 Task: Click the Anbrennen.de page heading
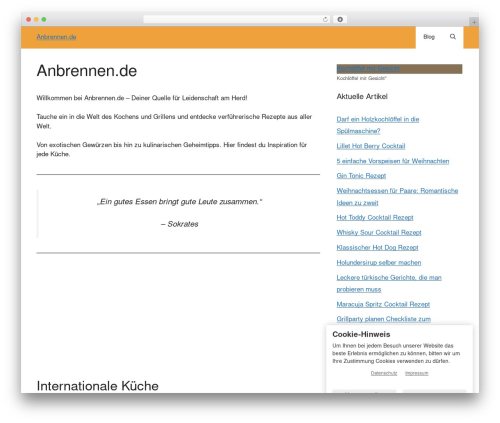[x=87, y=71]
